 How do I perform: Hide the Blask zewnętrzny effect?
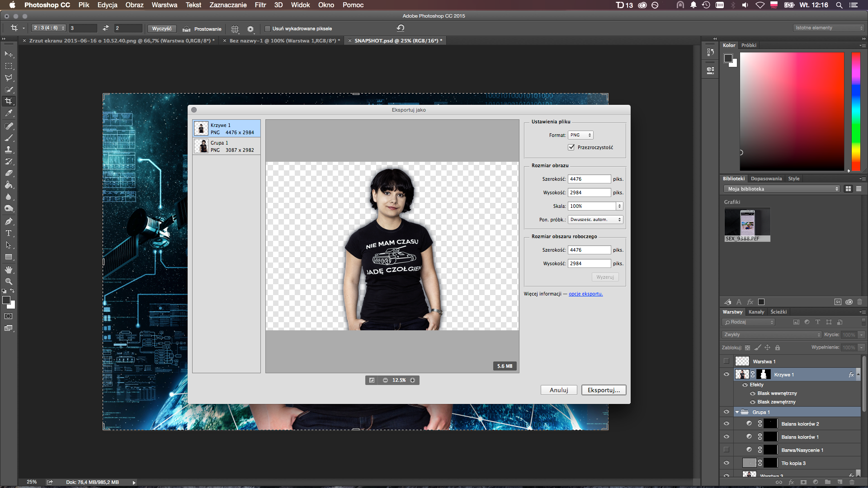click(753, 402)
